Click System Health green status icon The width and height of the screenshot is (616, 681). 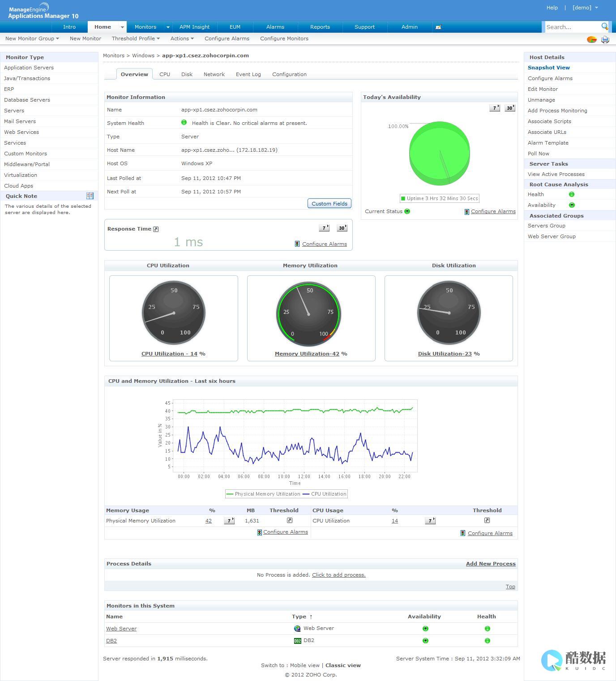(184, 122)
